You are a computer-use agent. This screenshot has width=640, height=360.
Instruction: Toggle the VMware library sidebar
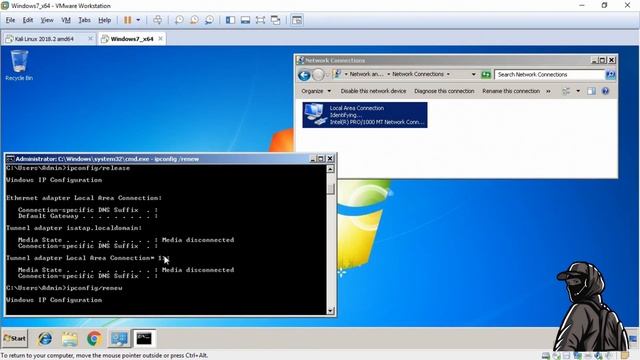tap(230, 20)
